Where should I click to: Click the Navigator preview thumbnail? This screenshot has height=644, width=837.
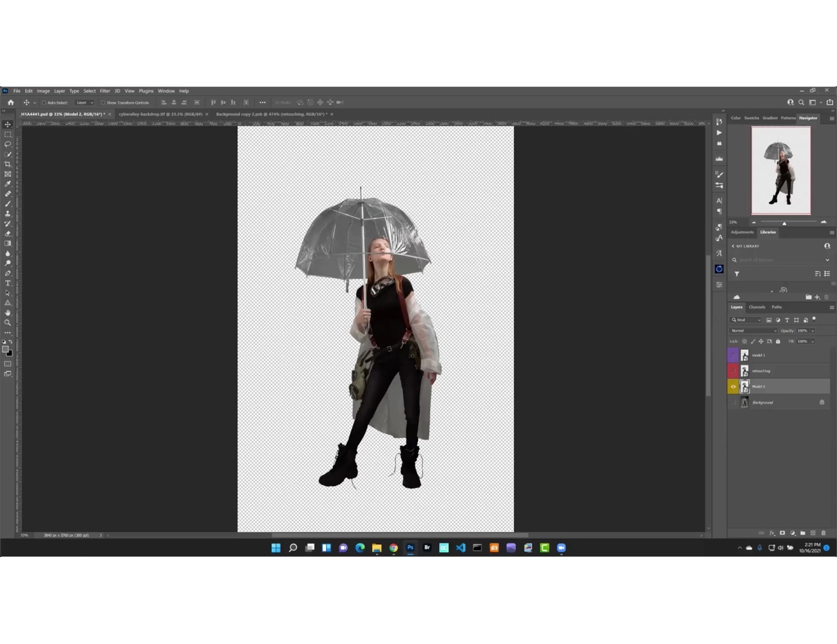(782, 169)
